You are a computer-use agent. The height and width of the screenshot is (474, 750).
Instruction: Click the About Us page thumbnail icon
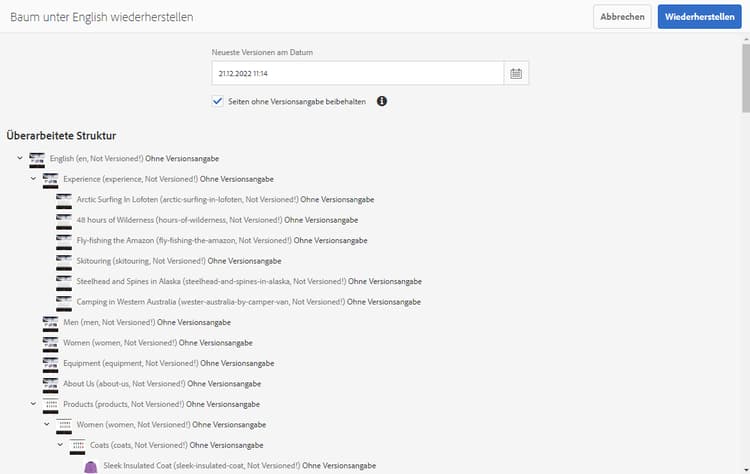click(x=50, y=386)
